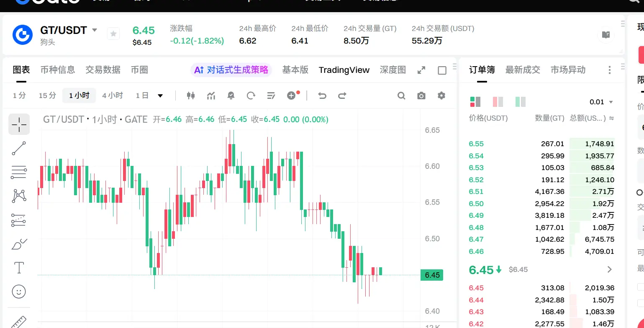This screenshot has height=328, width=644.
Task: Click 对话式生成策略 AI button
Action: [x=231, y=70]
